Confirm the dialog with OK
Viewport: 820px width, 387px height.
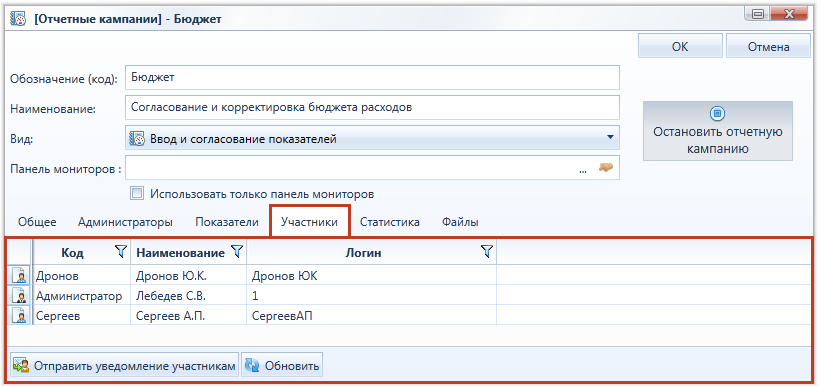coord(680,46)
